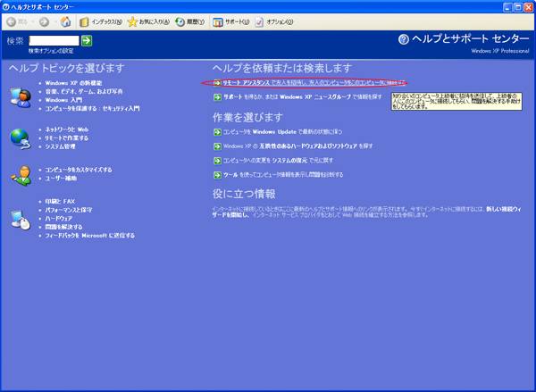Click the user with monitor topic icon
Screen dimensions: 536x392
21,97
